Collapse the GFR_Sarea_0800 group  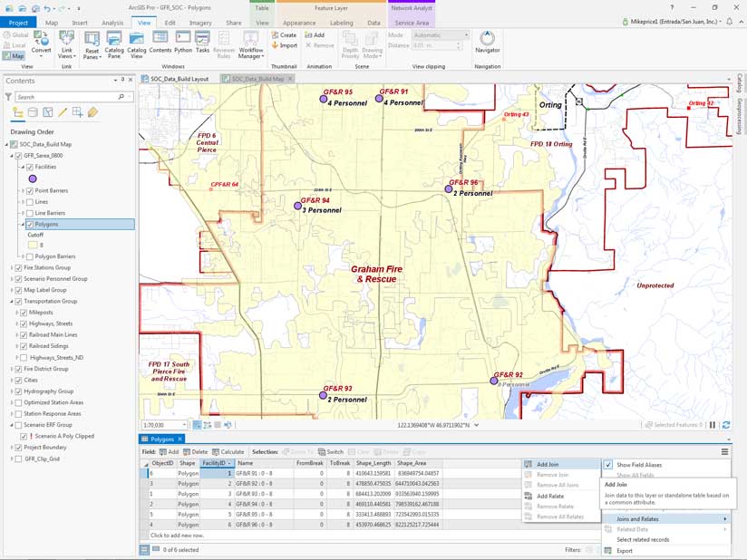(x=12, y=156)
